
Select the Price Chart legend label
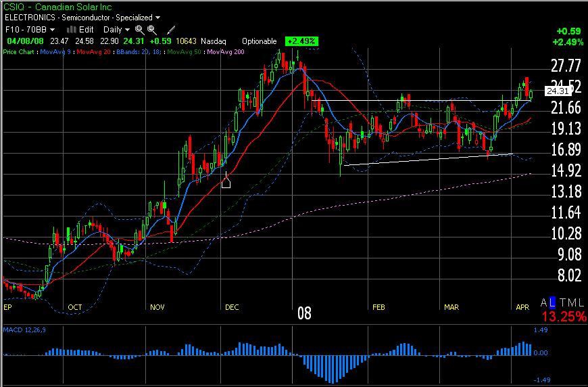tap(18, 52)
